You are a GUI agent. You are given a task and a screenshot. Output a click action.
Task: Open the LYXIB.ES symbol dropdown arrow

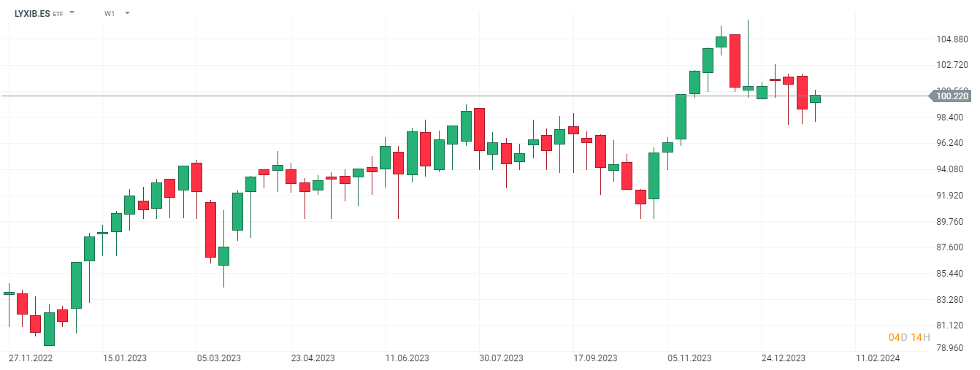72,13
